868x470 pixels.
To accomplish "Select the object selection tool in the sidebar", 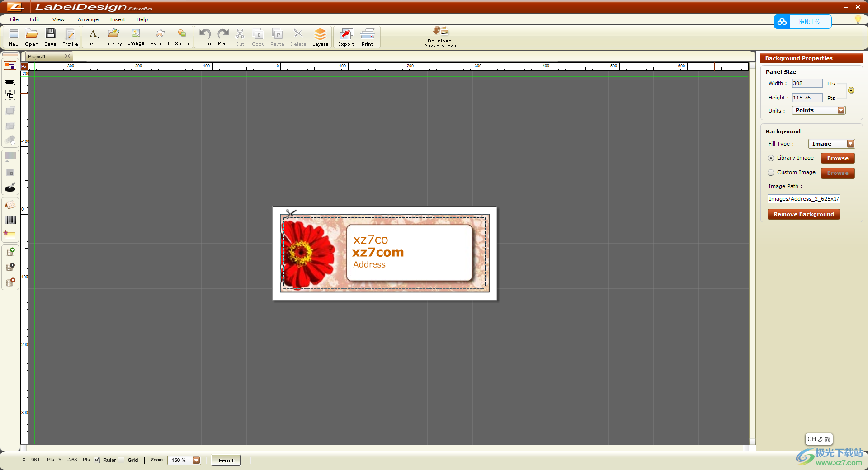I will [x=10, y=66].
